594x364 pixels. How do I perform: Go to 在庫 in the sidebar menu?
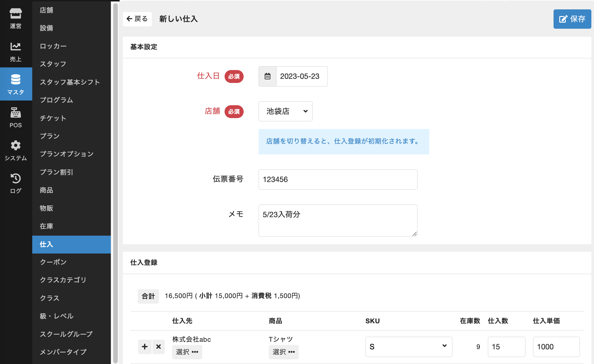pos(47,226)
